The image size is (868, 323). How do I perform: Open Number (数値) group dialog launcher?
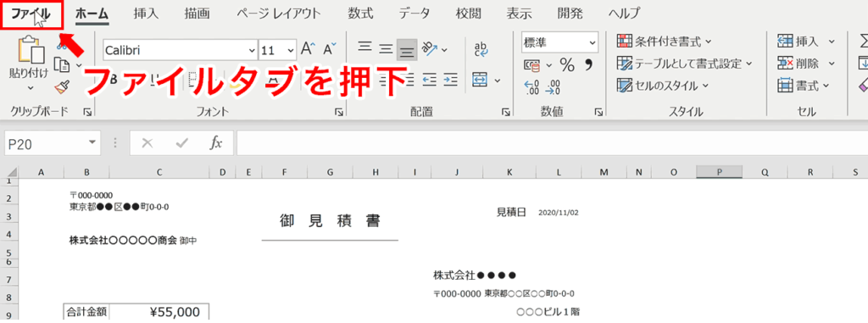coord(598,113)
